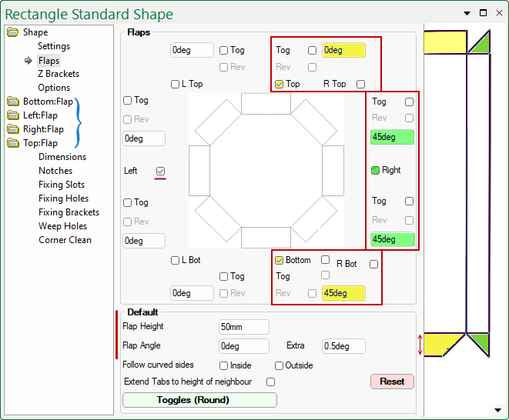Edit the lower green Right 45deg field

coord(392,240)
